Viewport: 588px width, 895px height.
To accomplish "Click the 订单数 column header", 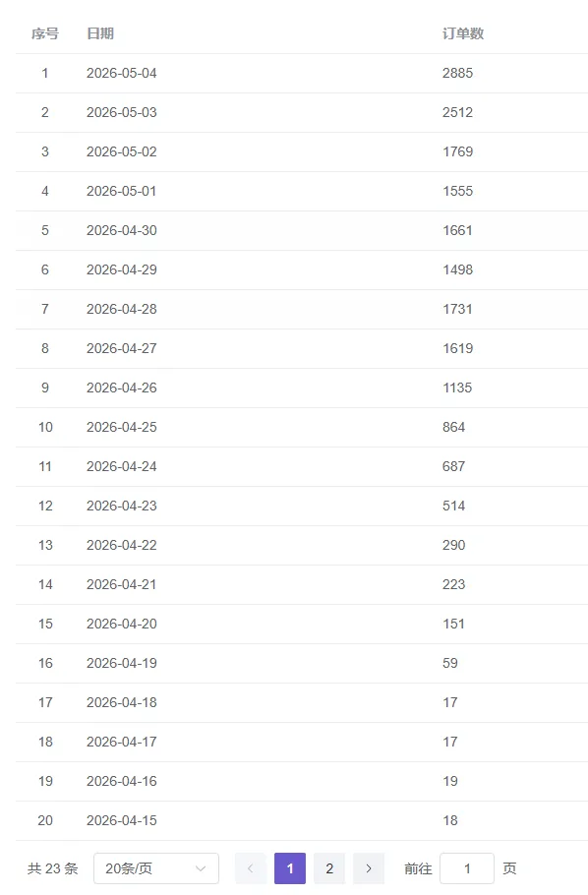I will 463,33.
